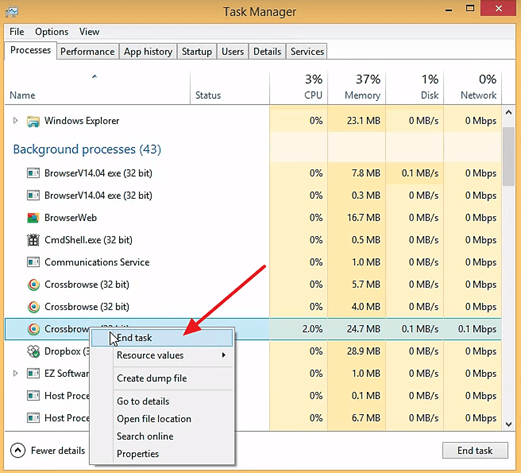Click the selected Crossbrowse row icon
Viewport: 521px width, 473px height.
click(x=33, y=329)
